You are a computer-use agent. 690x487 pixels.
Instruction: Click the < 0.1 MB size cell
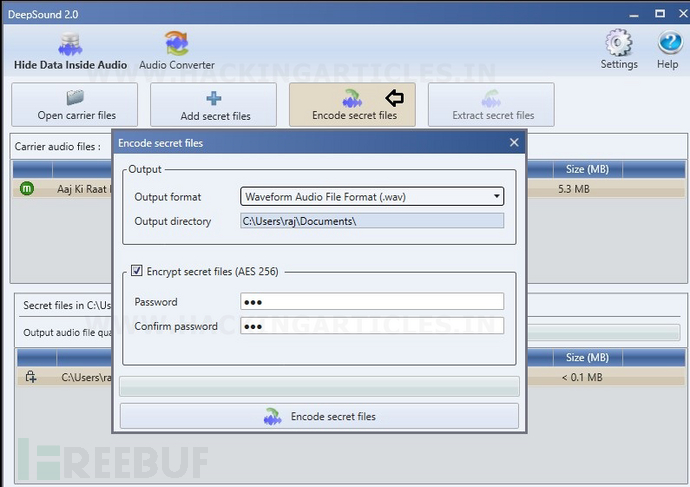[x=582, y=377]
